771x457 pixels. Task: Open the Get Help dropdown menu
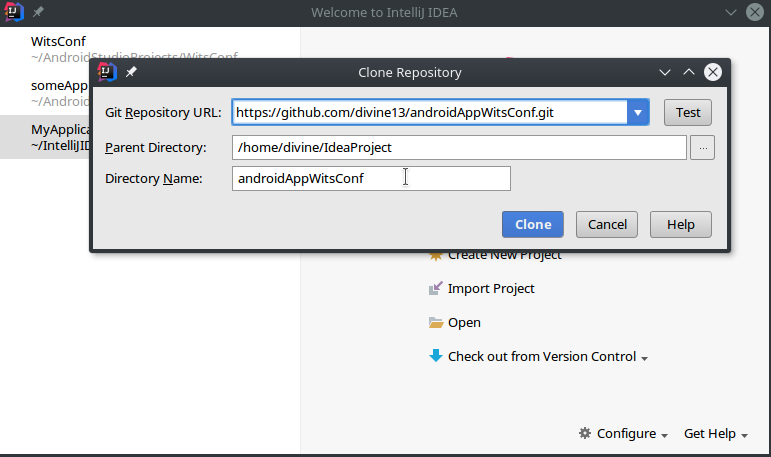coord(715,433)
